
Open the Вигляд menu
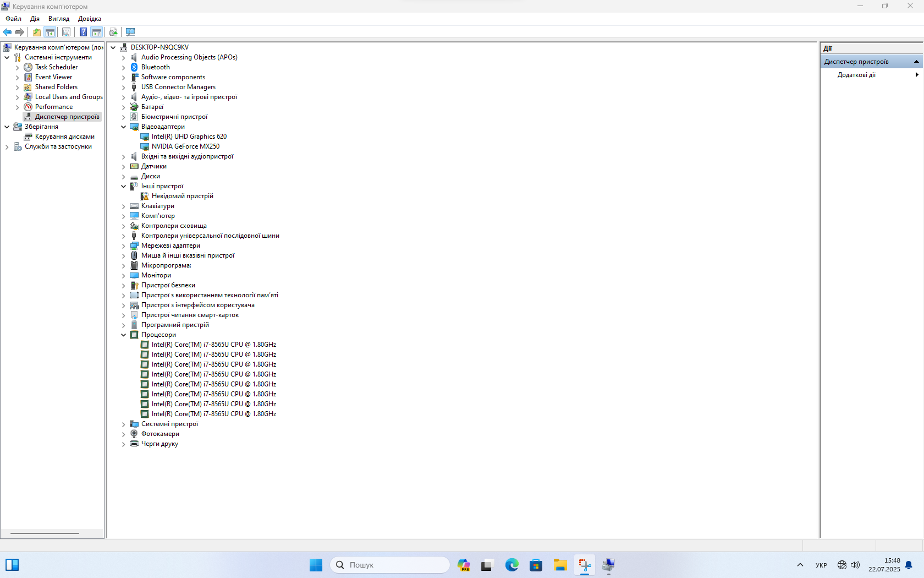pyautogui.click(x=59, y=19)
